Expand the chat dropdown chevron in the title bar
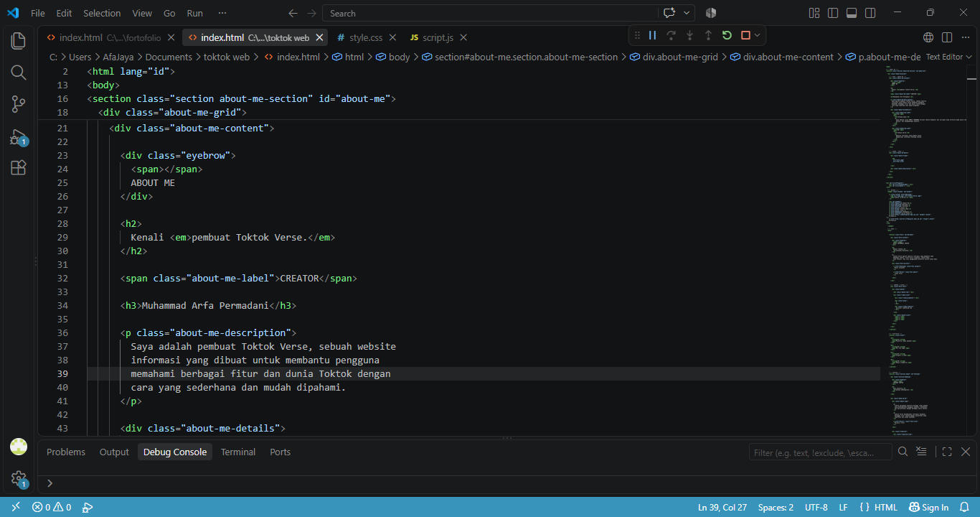Image resolution: width=980 pixels, height=517 pixels. point(687,13)
